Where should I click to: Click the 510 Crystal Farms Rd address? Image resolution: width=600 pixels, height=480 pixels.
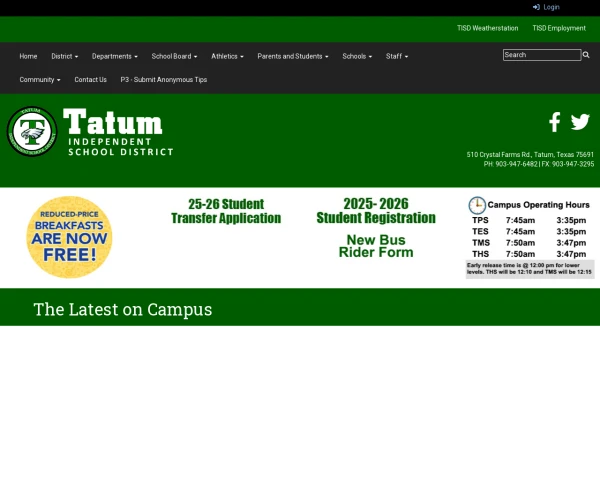click(530, 155)
